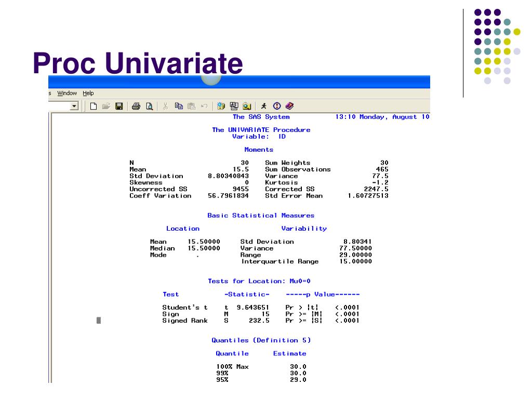The height and width of the screenshot is (399, 532).
Task: Click the Submit running man icon
Action: (x=264, y=106)
